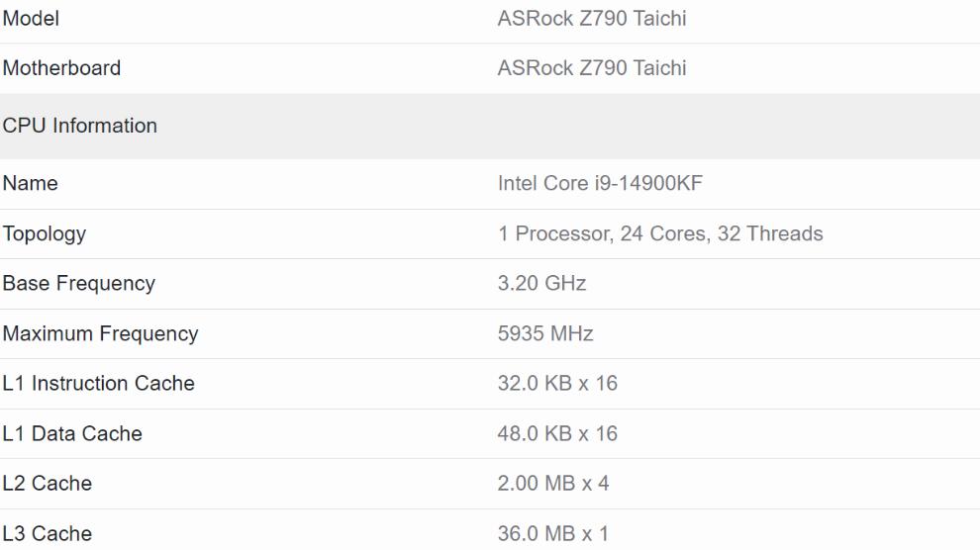Viewport: 980px width, 550px height.
Task: Select the Intel Core i9-14900KF value
Action: click(x=600, y=183)
